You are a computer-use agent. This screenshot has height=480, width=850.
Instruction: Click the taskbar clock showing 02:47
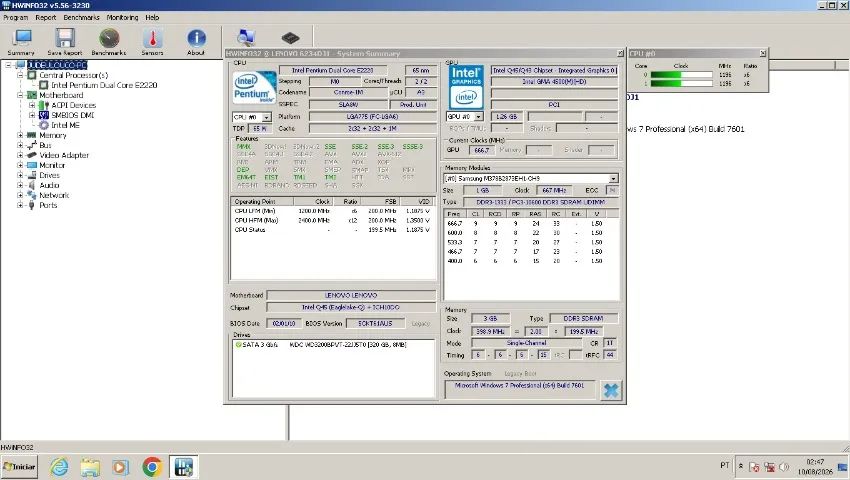[815, 466]
